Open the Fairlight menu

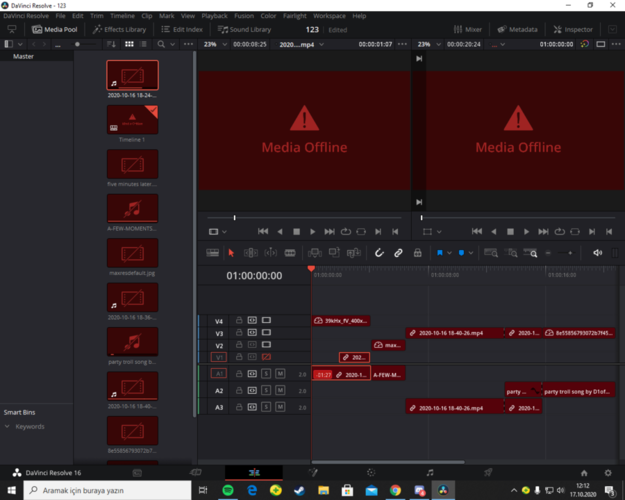point(295,16)
